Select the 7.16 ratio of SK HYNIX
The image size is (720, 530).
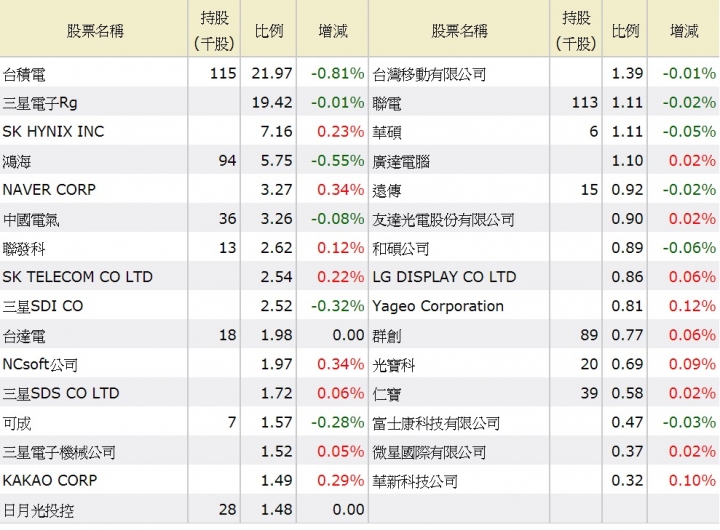pos(276,131)
